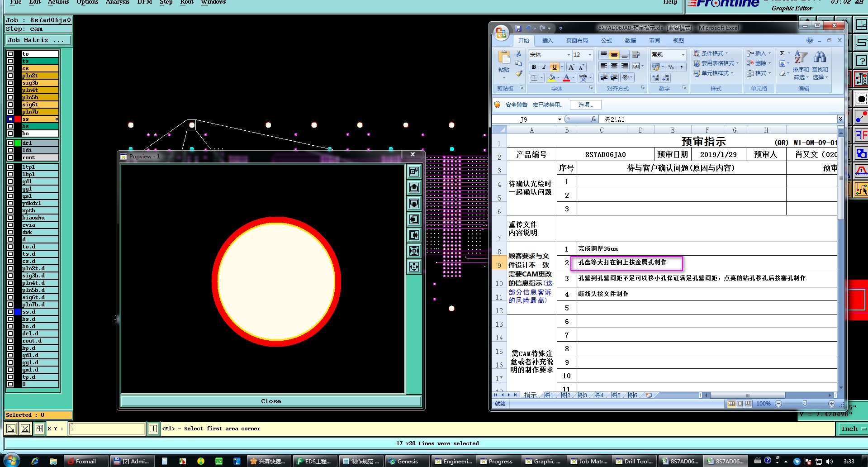The width and height of the screenshot is (868, 467).
Task: Click the pan left icon in Popview
Action: coord(414,219)
